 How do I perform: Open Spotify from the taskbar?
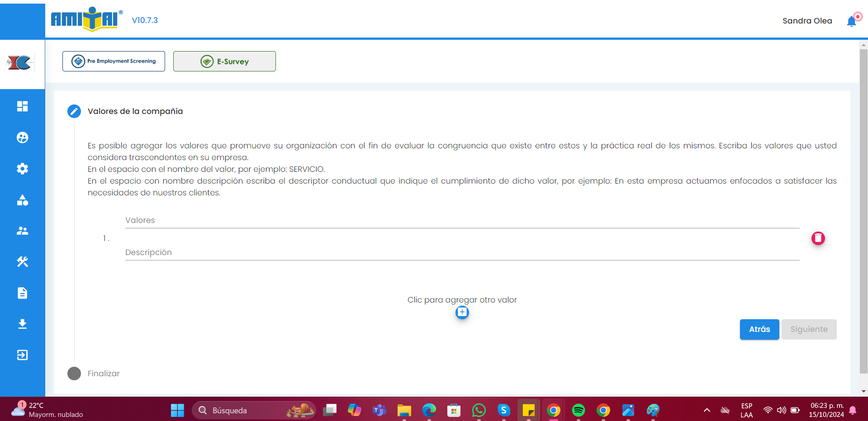pyautogui.click(x=578, y=410)
